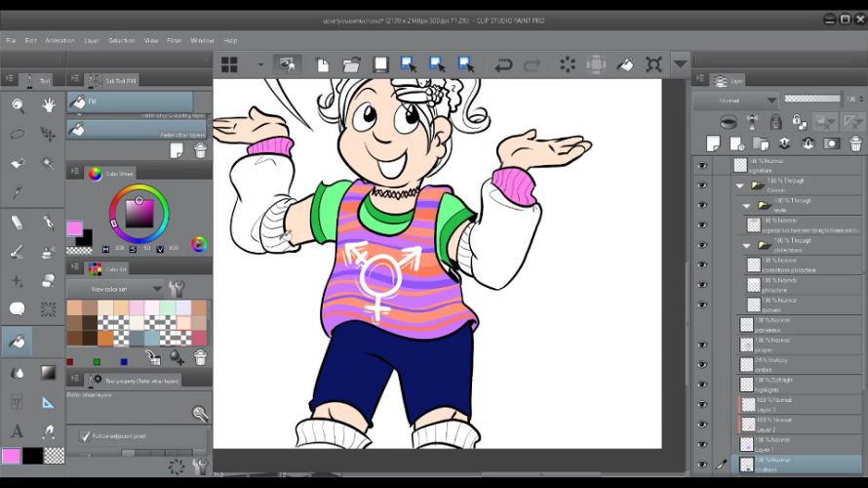Select the Balloon tool

[18, 309]
